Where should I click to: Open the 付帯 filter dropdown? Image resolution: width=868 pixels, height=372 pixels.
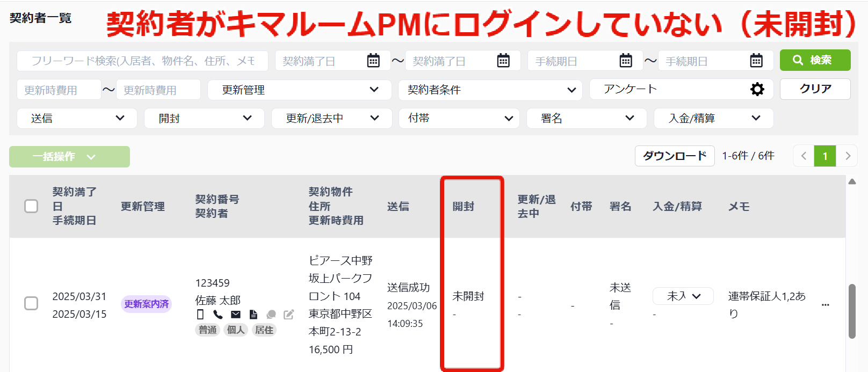click(459, 118)
